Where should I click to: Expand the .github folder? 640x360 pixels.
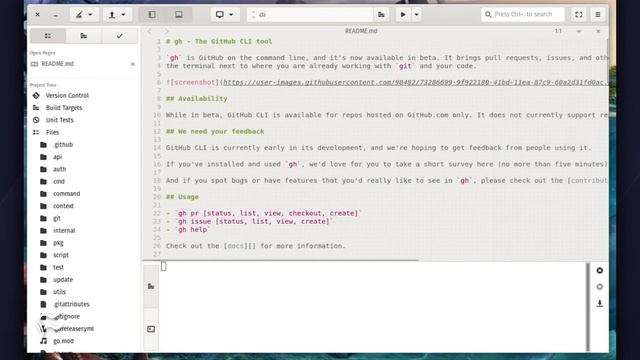[63, 144]
